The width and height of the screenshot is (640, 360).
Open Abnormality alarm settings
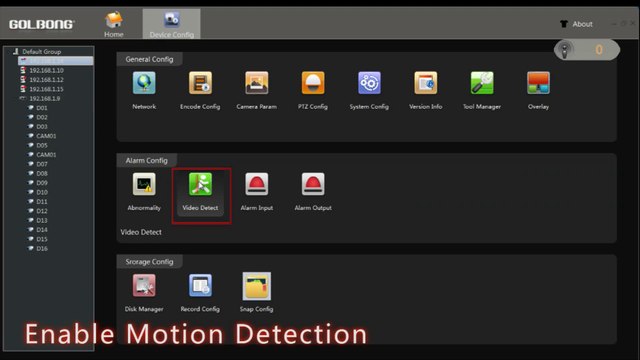tap(144, 184)
